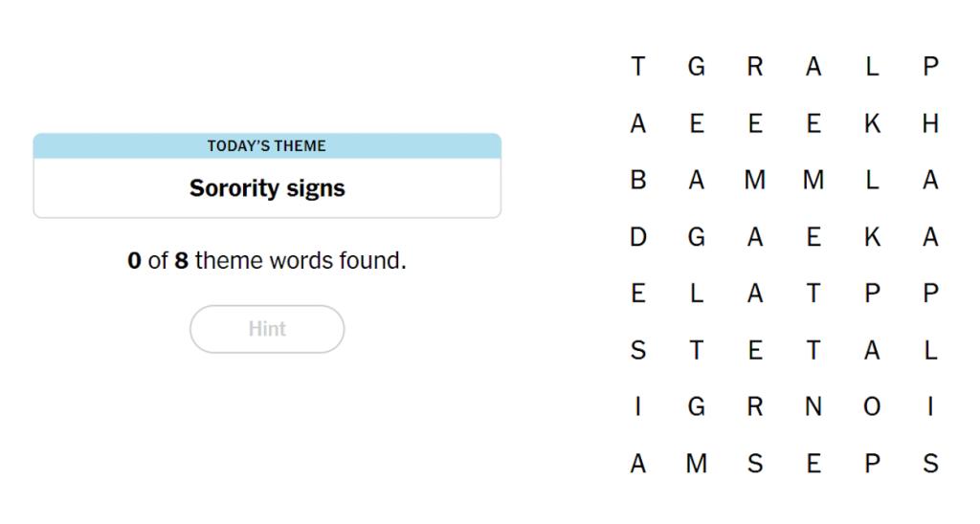Pick the letter M in the bottom row
This screenshot has width=980, height=524.
pyautogui.click(x=697, y=465)
